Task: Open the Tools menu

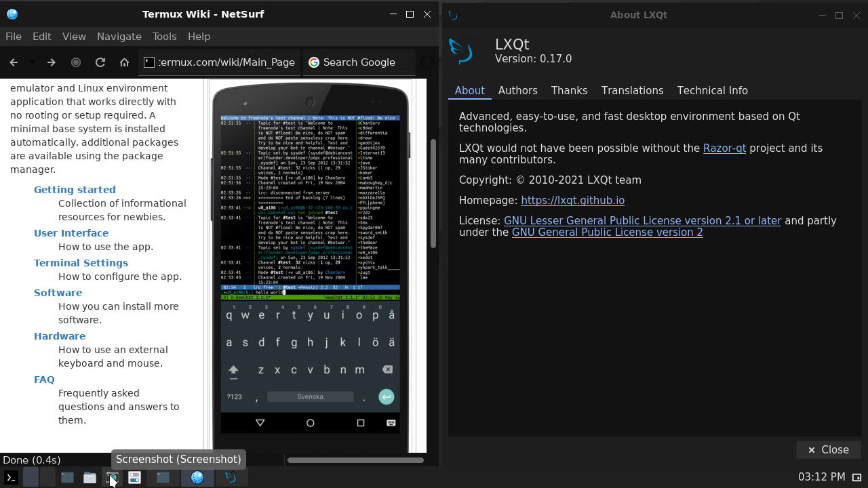Action: coord(164,37)
